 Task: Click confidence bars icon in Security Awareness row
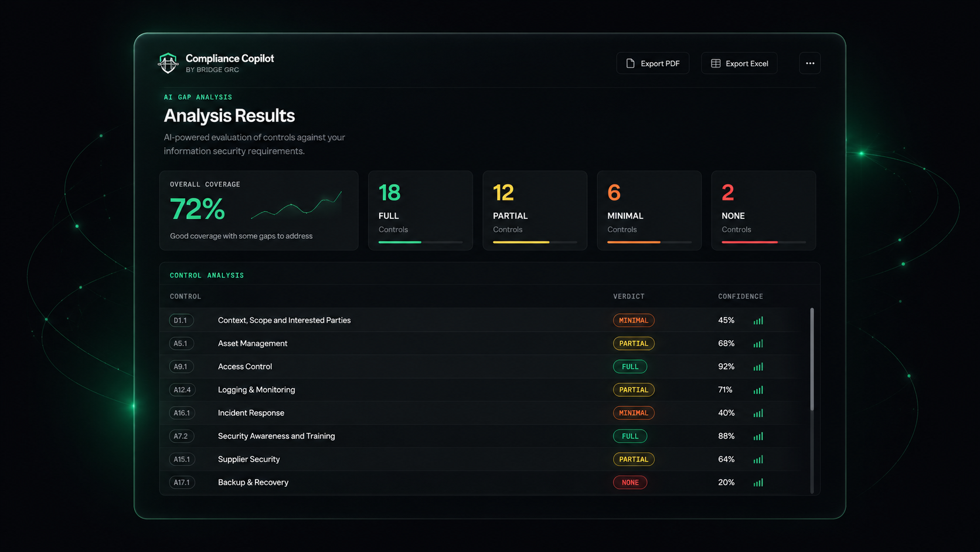pos(758,436)
